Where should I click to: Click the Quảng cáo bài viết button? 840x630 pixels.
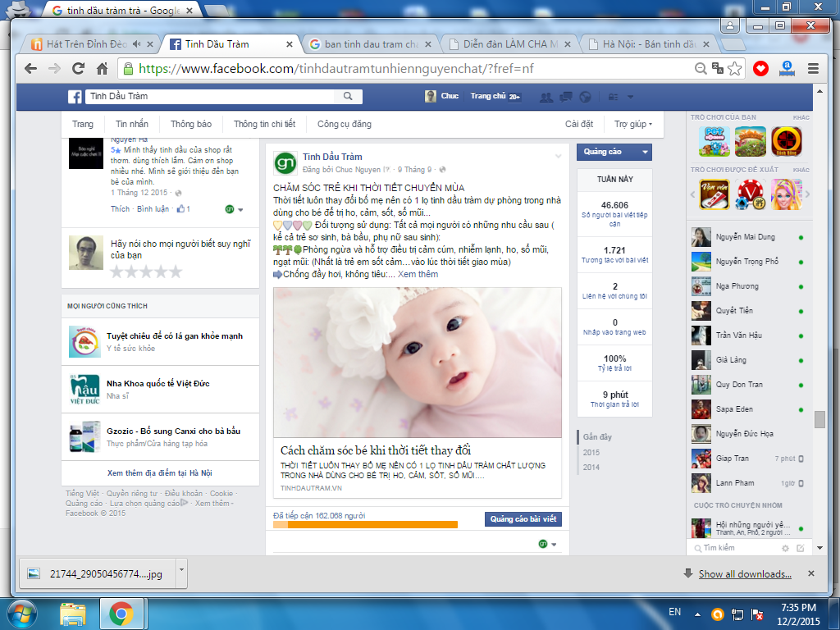[523, 519]
